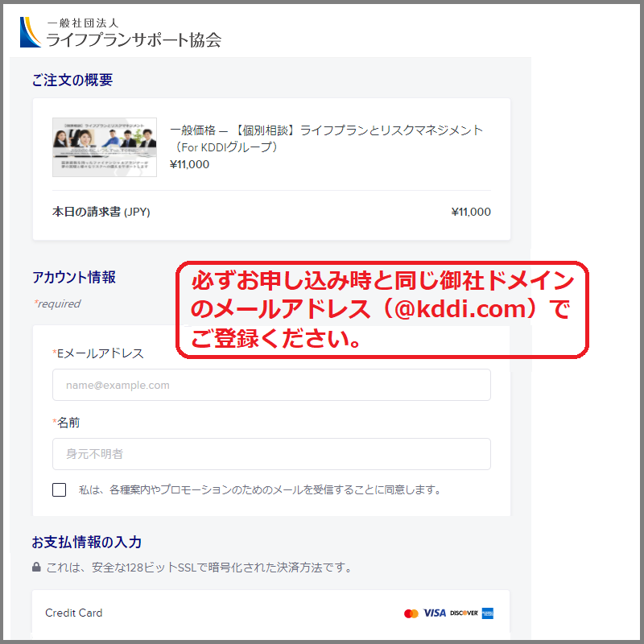The image size is (644, 644).
Task: Click the padlock SSL security icon
Action: (36, 568)
